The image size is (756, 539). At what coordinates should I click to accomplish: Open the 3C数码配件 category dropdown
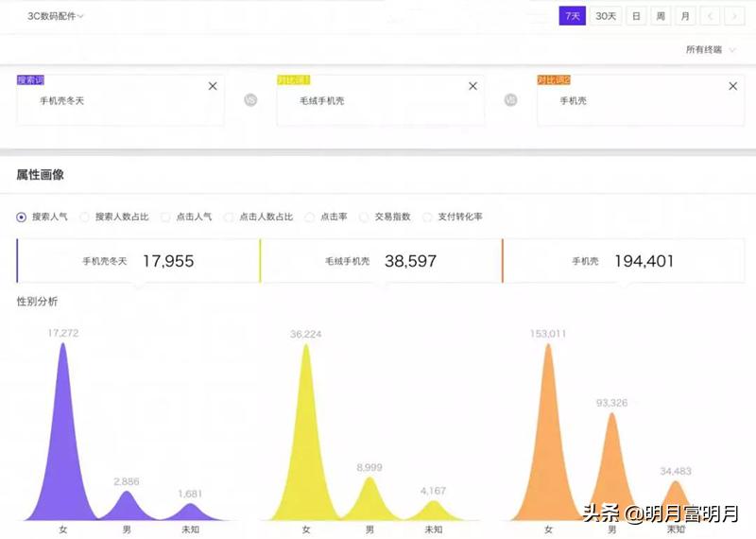tap(55, 16)
